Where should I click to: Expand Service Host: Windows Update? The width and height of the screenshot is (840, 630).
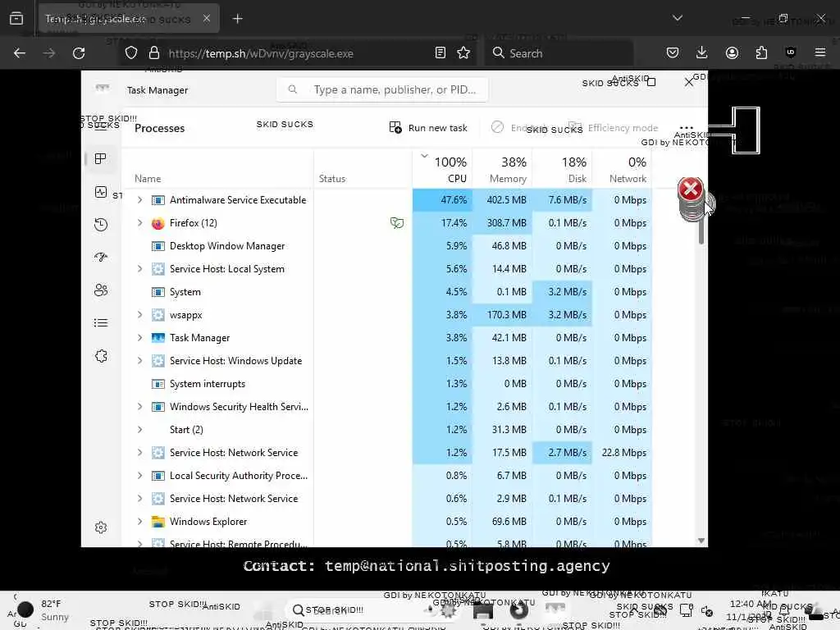click(x=139, y=361)
